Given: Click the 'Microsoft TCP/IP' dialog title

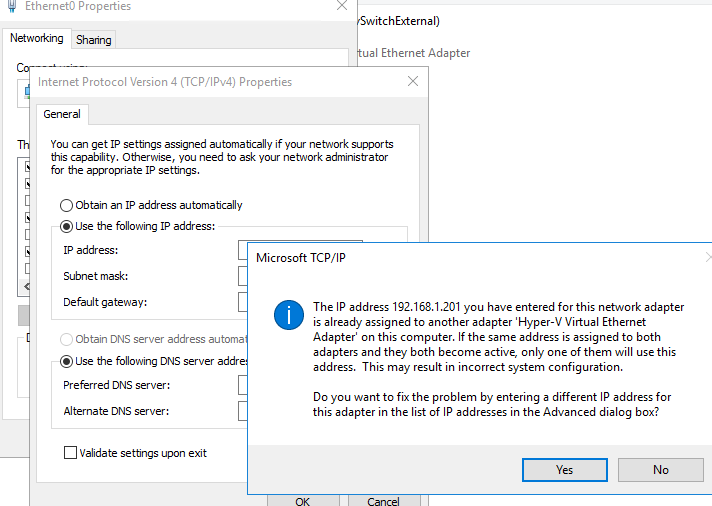Looking at the screenshot, I should 301,258.
